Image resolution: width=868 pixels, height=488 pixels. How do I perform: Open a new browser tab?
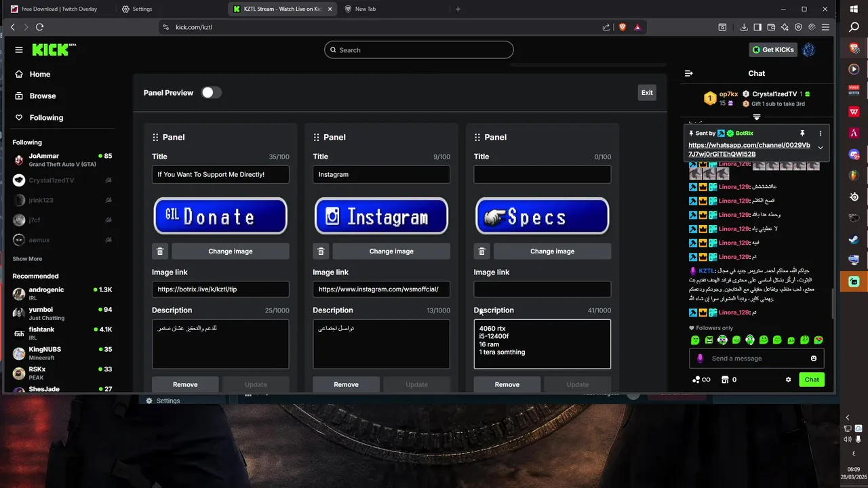pyautogui.click(x=458, y=9)
